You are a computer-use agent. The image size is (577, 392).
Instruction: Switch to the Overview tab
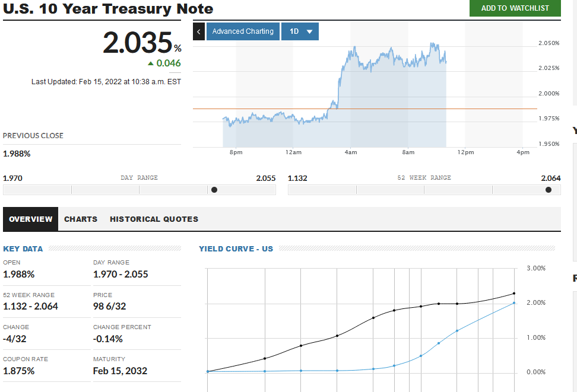[30, 219]
